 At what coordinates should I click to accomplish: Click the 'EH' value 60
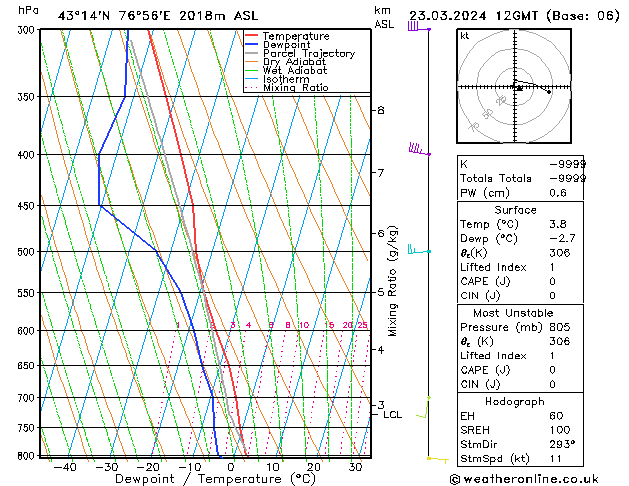tap(556, 416)
